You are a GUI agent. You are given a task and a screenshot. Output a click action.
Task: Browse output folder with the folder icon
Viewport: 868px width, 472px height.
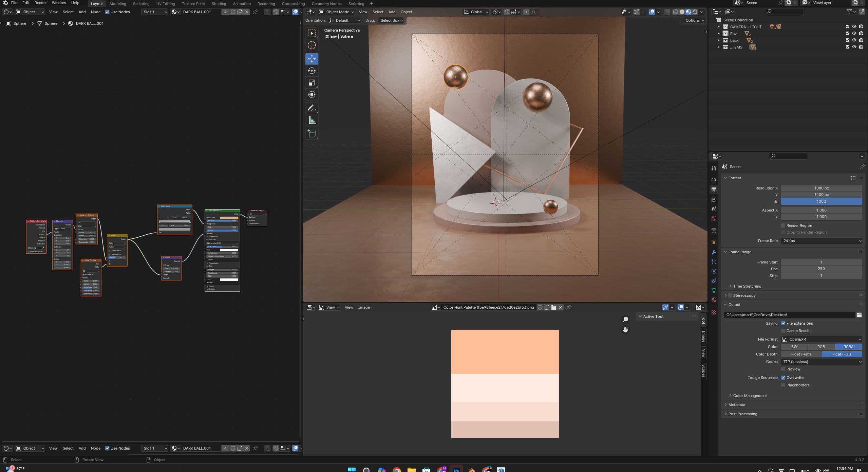tap(859, 315)
